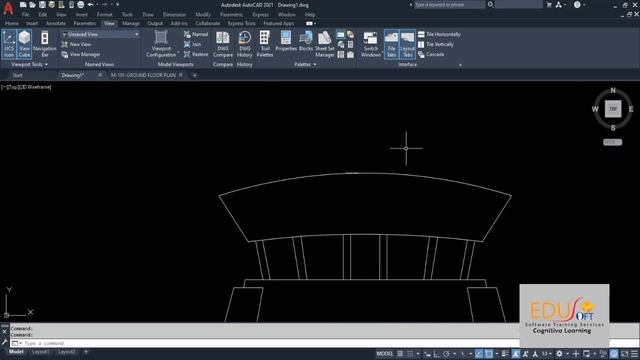Click the Autodesk App Store cart icon
This screenshot has width=640, height=360.
549,5
